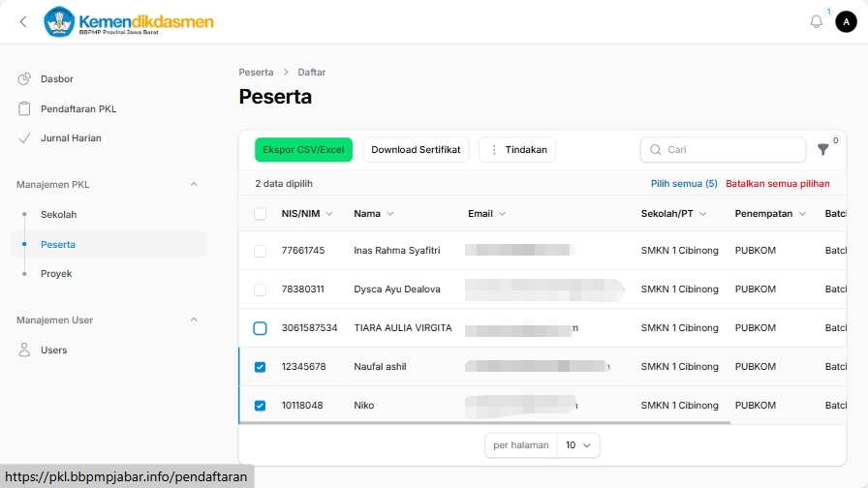The image size is (868, 488).
Task: Open the notifications bell
Action: [x=816, y=22]
